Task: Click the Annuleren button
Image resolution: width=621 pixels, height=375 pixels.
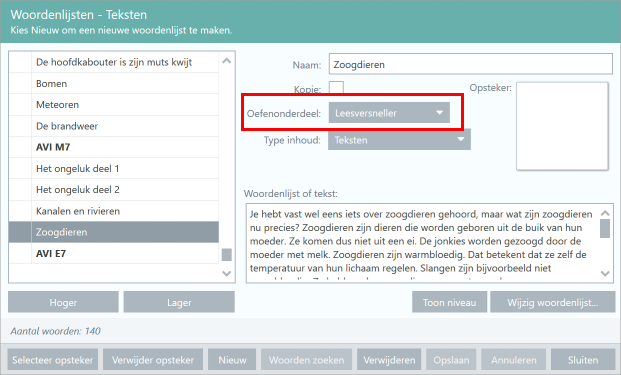Action: coord(514,360)
